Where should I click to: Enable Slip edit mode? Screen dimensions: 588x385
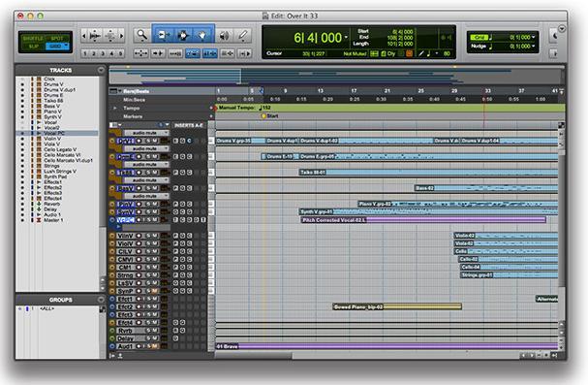(33, 47)
